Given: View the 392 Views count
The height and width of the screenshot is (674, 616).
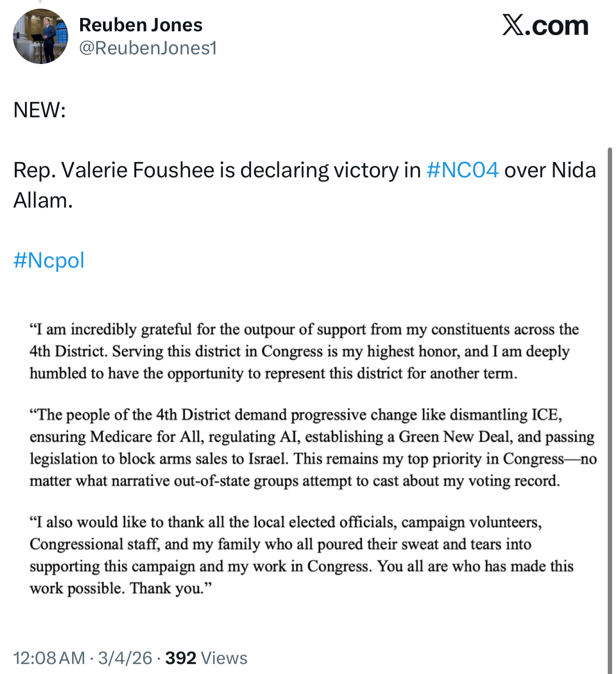Looking at the screenshot, I should pos(206,658).
